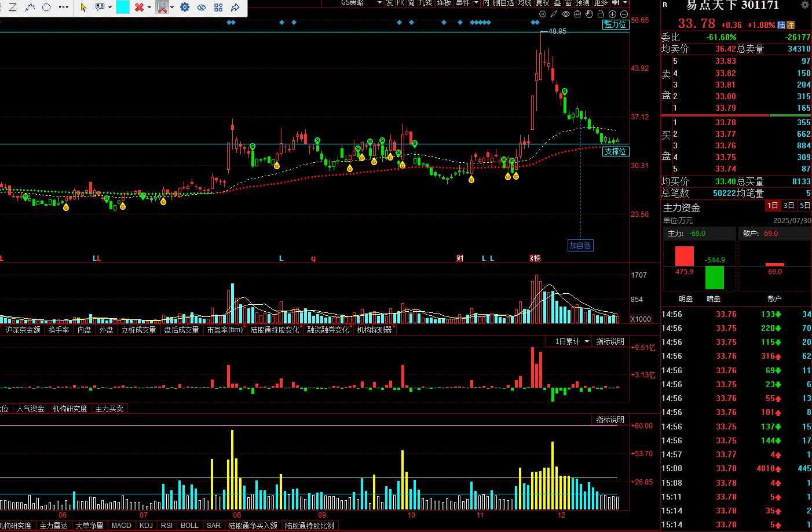The width and height of the screenshot is (812, 532).
Task: Select the wave line drawing tool
Action: (x=30, y=7)
